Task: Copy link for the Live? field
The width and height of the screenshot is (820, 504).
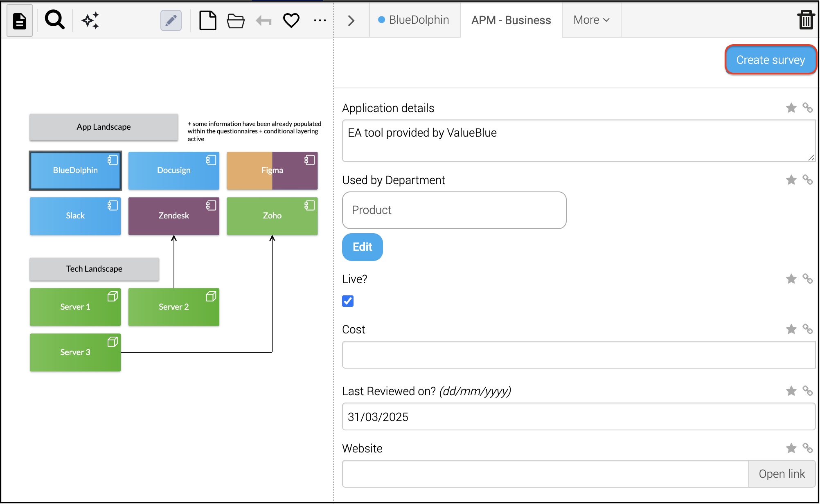Action: click(808, 279)
